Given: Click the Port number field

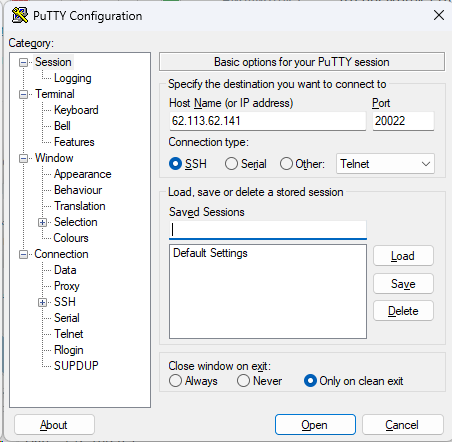Looking at the screenshot, I should [403, 121].
